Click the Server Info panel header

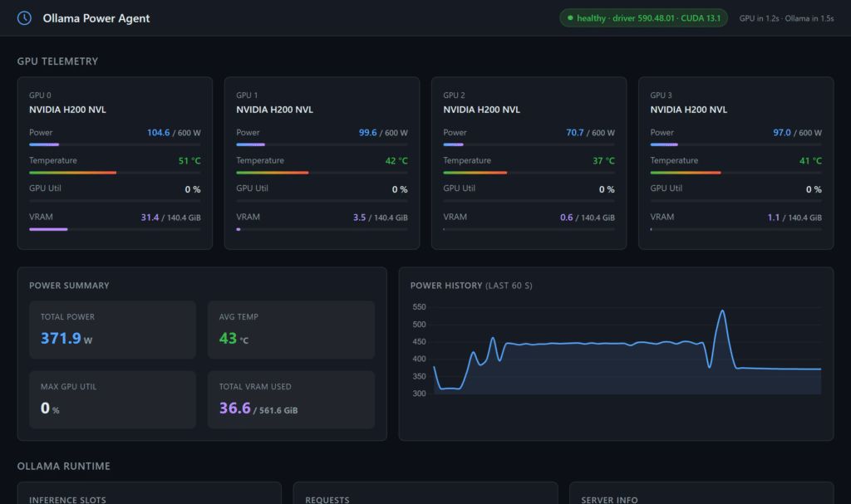pyautogui.click(x=611, y=500)
